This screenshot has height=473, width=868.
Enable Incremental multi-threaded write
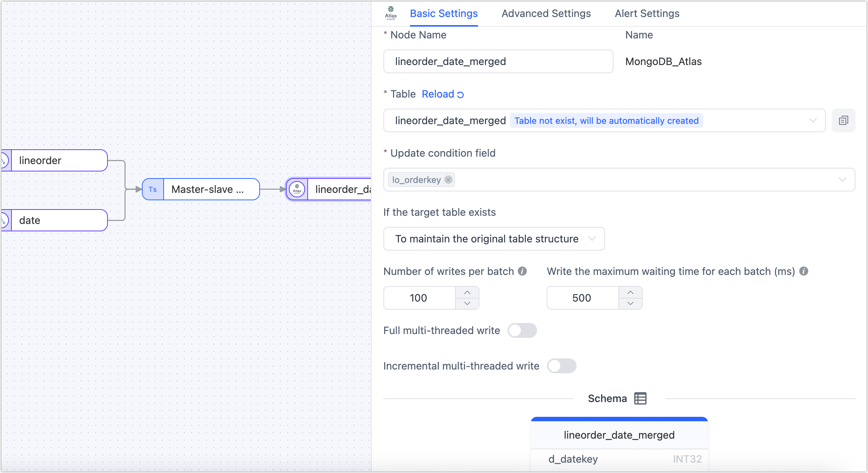(x=562, y=366)
